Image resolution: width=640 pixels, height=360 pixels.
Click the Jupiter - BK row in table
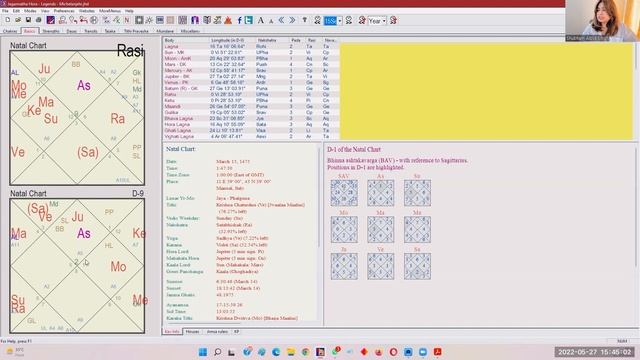(x=250, y=76)
